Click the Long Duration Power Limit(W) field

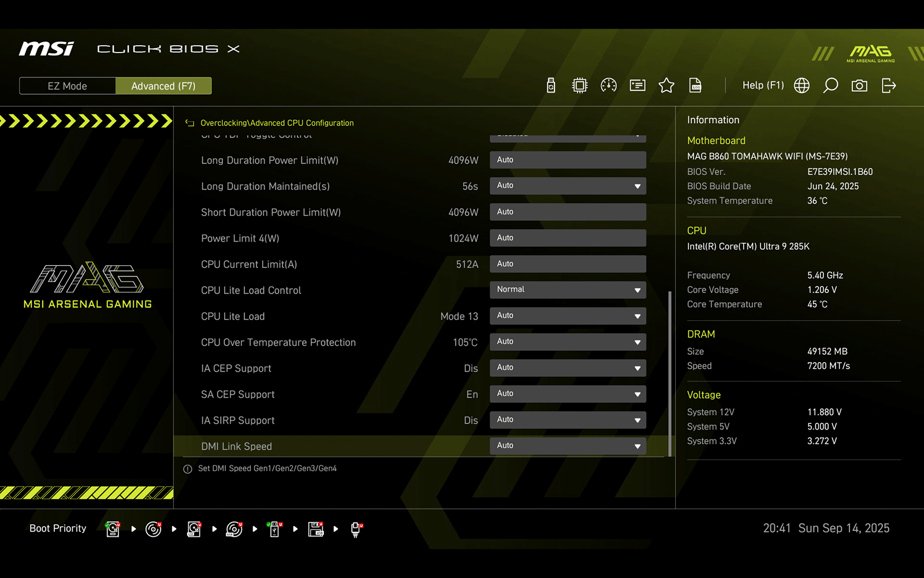coord(568,160)
